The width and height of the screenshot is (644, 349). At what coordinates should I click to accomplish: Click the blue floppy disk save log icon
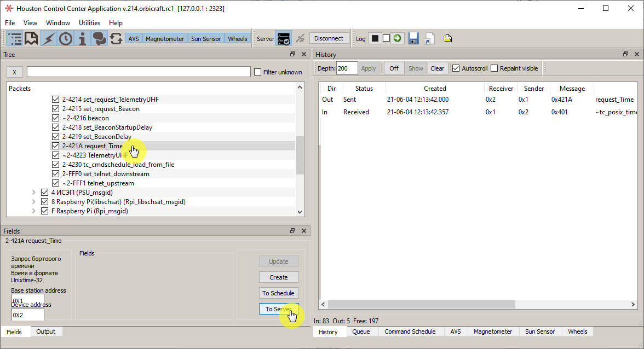pos(413,38)
